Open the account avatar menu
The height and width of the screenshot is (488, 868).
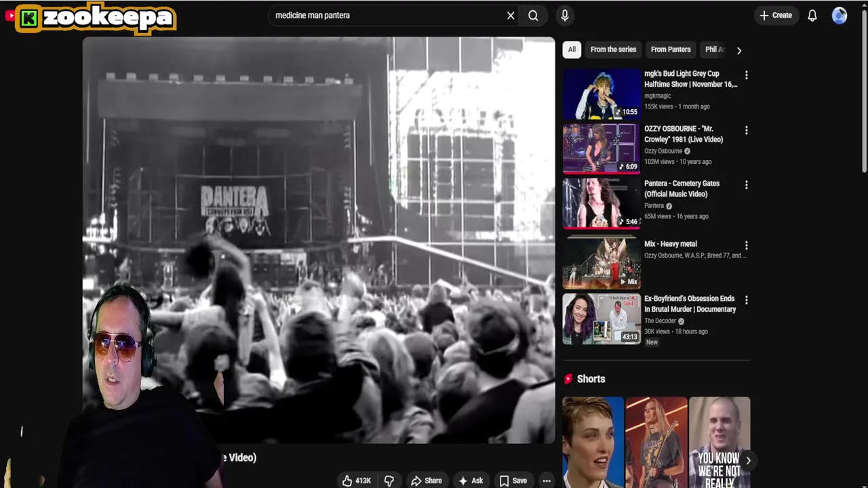[840, 16]
